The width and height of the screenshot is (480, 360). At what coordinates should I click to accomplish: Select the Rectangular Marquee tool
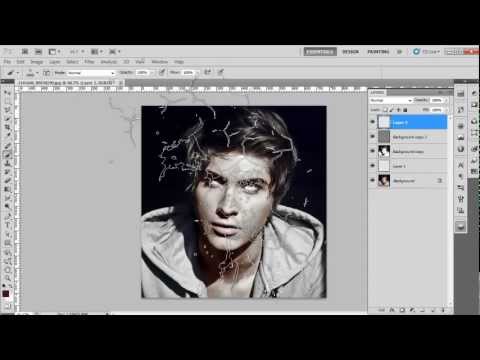(x=7, y=101)
